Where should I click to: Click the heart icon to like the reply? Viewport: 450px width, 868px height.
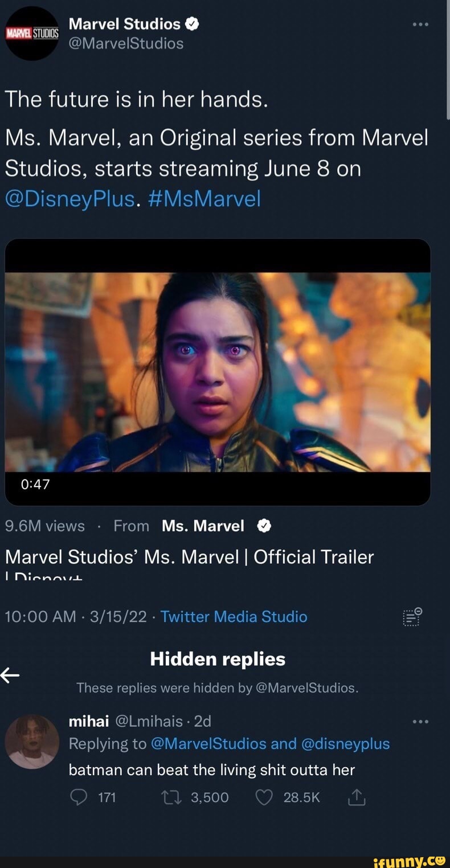tap(264, 797)
